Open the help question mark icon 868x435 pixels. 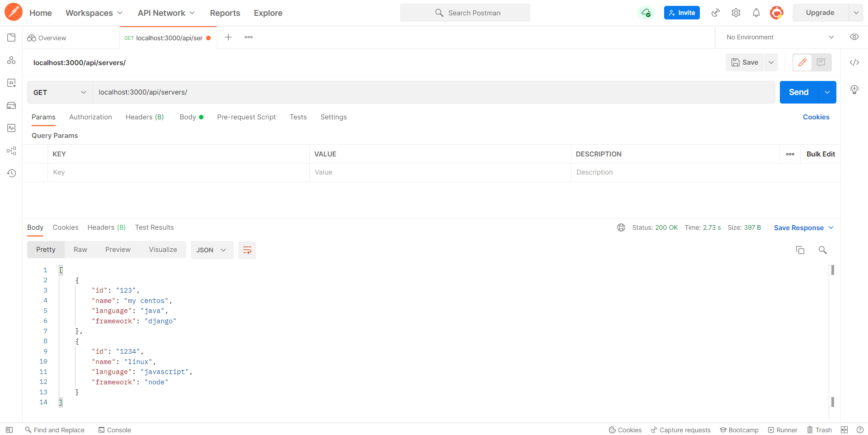point(860,430)
